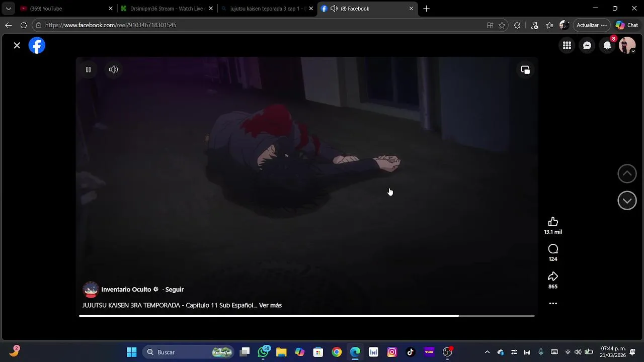644x362 pixels.
Task: Open TikTok from the taskbar
Action: [x=411, y=352]
